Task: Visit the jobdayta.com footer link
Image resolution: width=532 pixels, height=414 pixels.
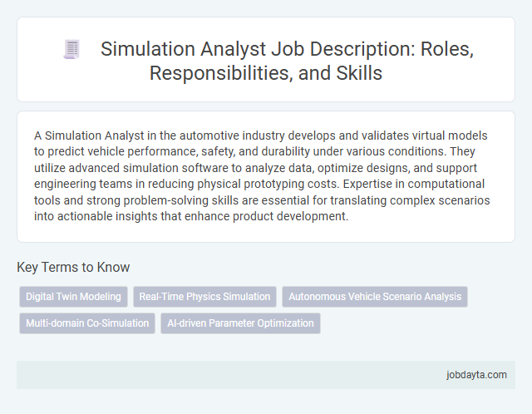Action: [476, 375]
